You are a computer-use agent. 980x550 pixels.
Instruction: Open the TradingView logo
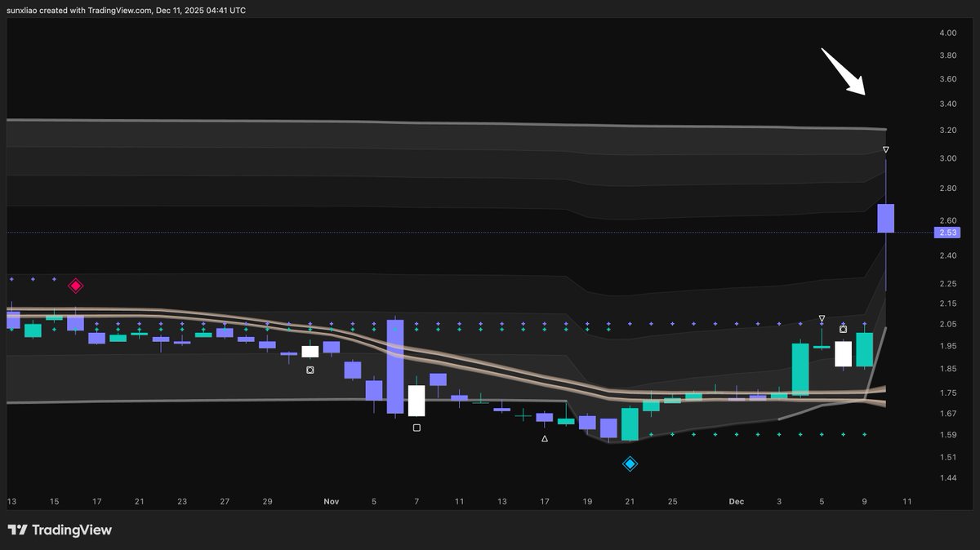point(60,530)
